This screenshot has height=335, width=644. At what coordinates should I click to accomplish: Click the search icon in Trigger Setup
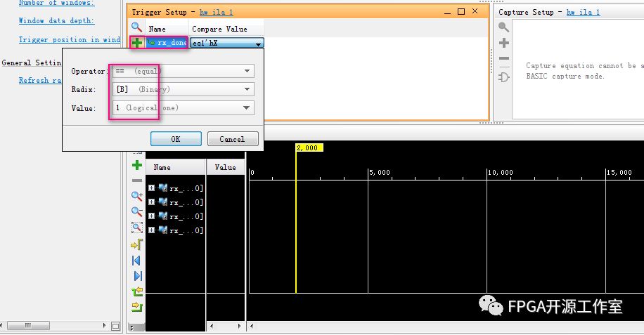(x=137, y=27)
